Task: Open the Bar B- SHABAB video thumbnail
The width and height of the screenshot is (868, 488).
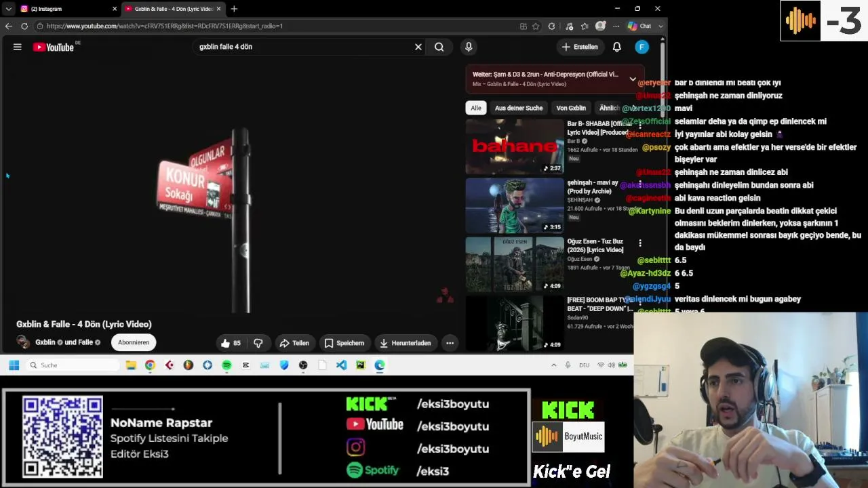Action: coord(515,147)
